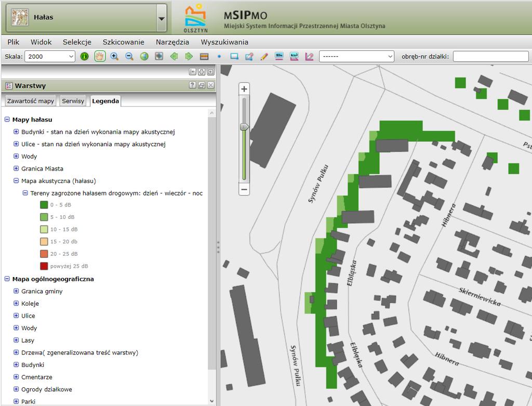Collapse the Mapa ogólnogeograficzna group
Image resolution: width=532 pixels, height=406 pixels.
coord(7,279)
